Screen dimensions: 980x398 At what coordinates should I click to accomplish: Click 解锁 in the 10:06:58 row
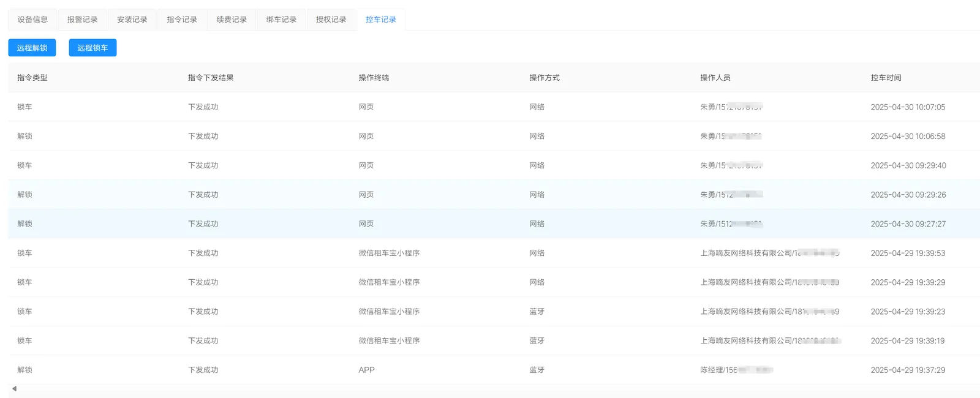tap(24, 137)
